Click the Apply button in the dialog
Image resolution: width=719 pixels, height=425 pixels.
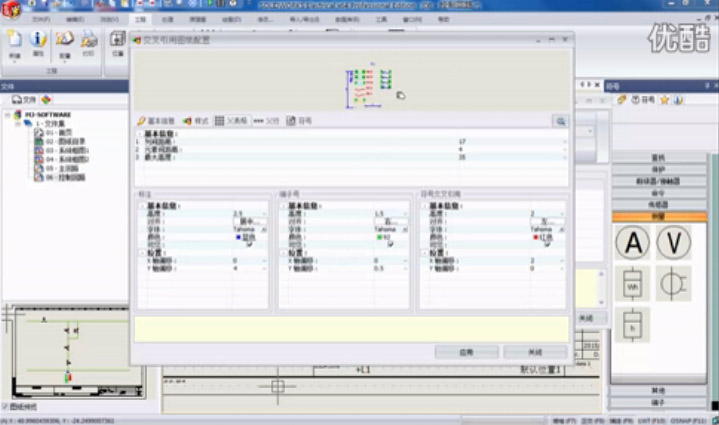pyautogui.click(x=466, y=352)
